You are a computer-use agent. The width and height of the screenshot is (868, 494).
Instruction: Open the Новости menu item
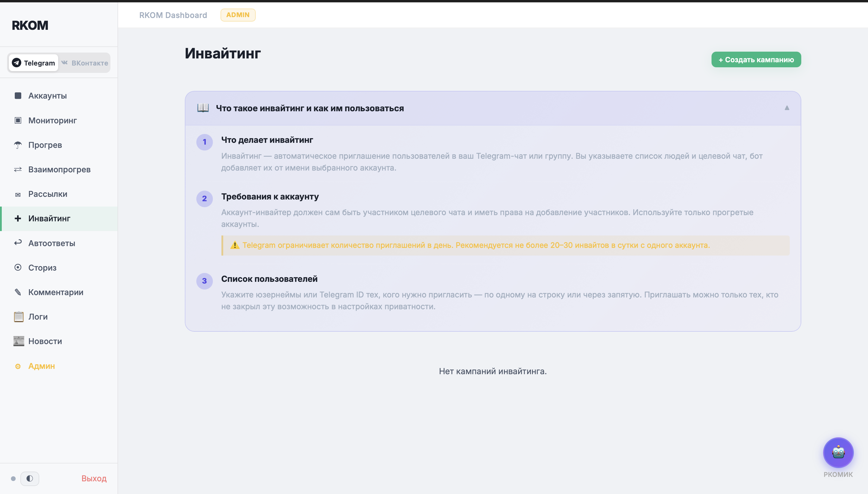click(59, 341)
